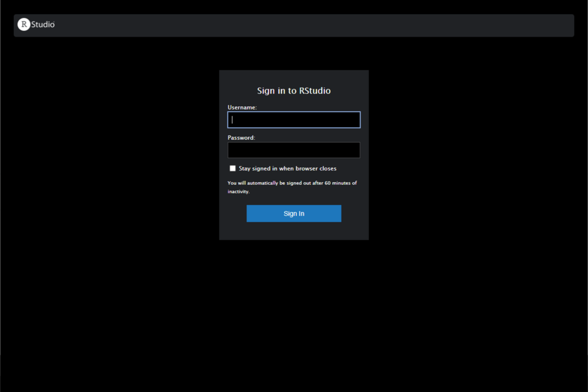The height and width of the screenshot is (392, 588).
Task: Click the 'Password:' label
Action: (x=241, y=138)
